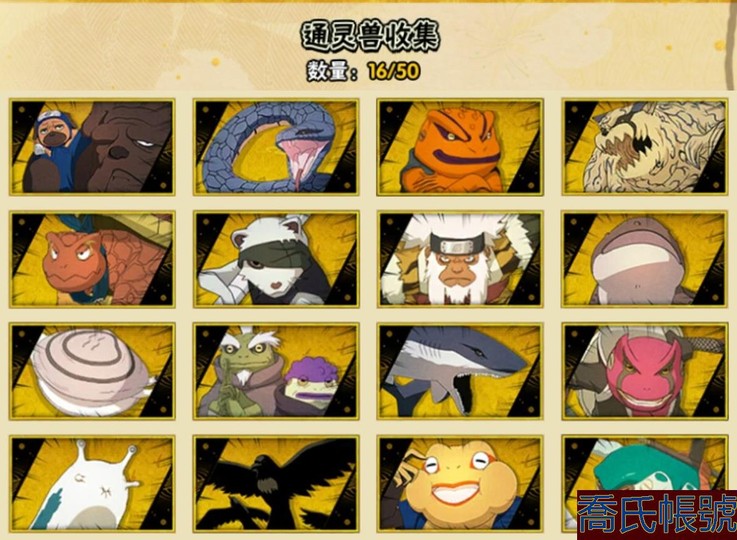
Task: Select the white-bearded monkey king card
Action: 460,259
